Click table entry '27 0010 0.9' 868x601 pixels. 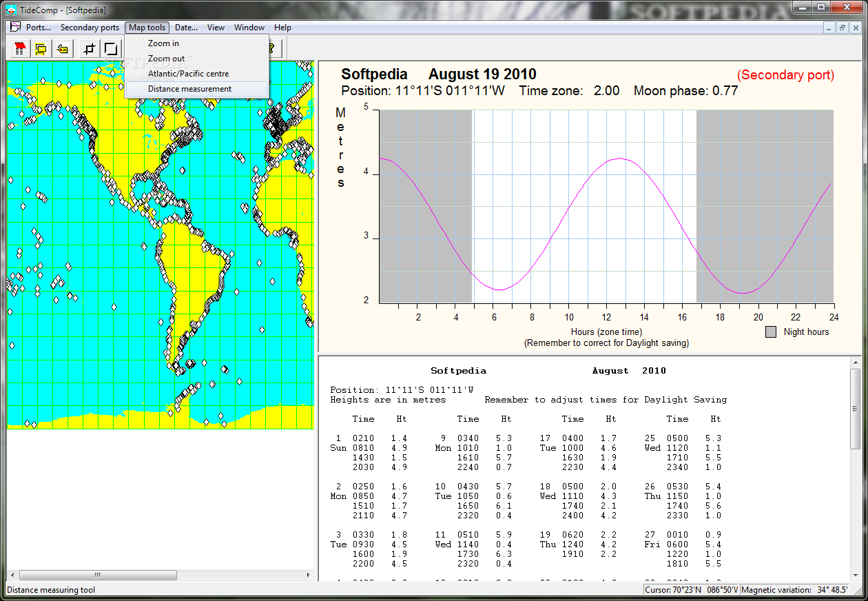click(683, 535)
